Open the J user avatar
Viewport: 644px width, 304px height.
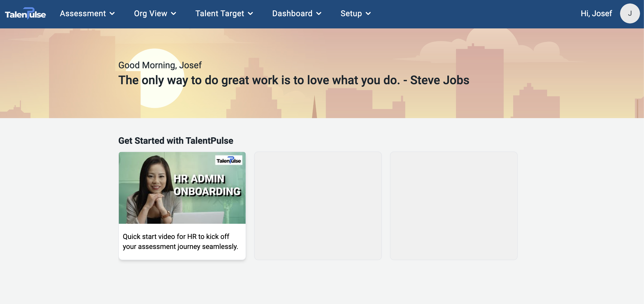tap(630, 13)
